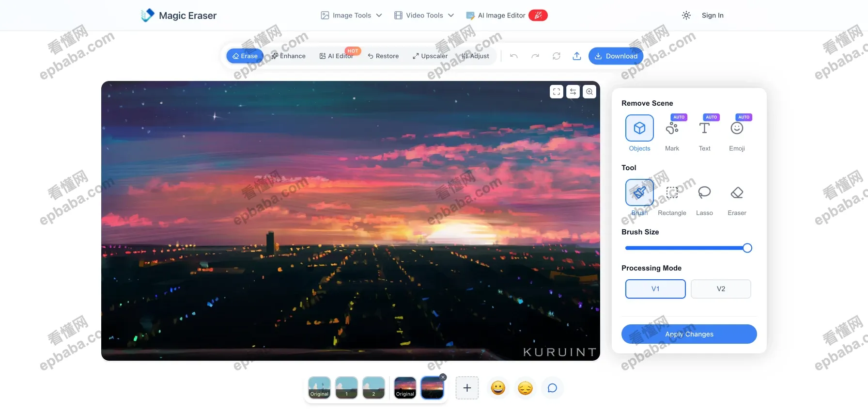Click the fullscreen icon on image
The height and width of the screenshot is (415, 868).
click(557, 92)
